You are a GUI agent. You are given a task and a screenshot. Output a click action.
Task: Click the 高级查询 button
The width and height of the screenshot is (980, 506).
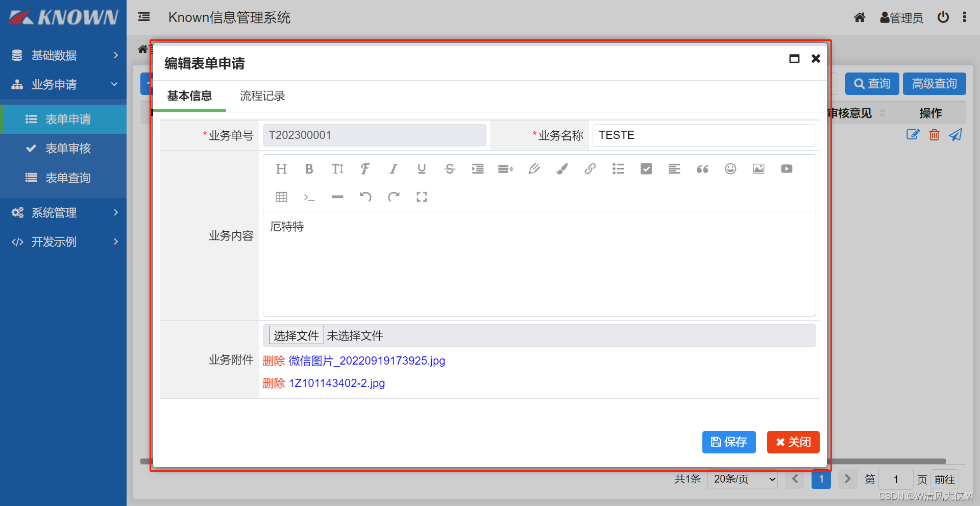tap(935, 84)
